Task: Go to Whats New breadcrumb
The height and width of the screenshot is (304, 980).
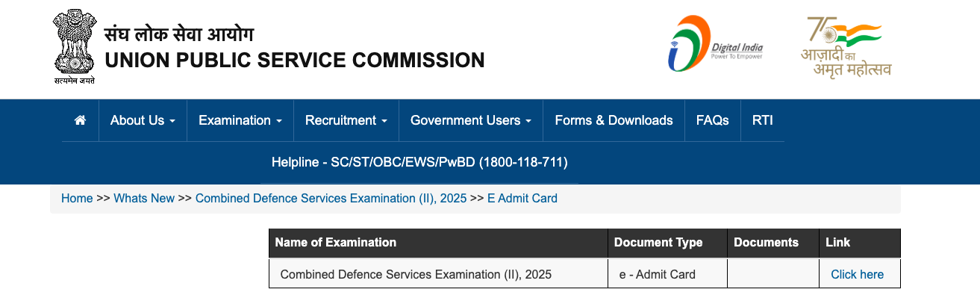Action: [x=144, y=199]
